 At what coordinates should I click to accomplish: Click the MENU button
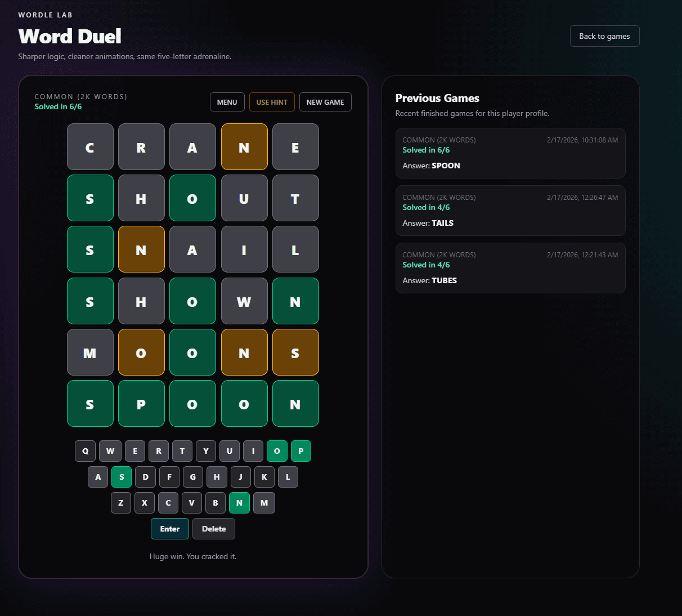tap(227, 102)
